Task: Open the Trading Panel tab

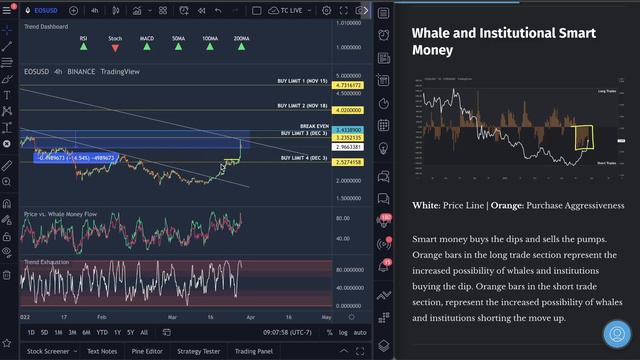Action: 253,351
